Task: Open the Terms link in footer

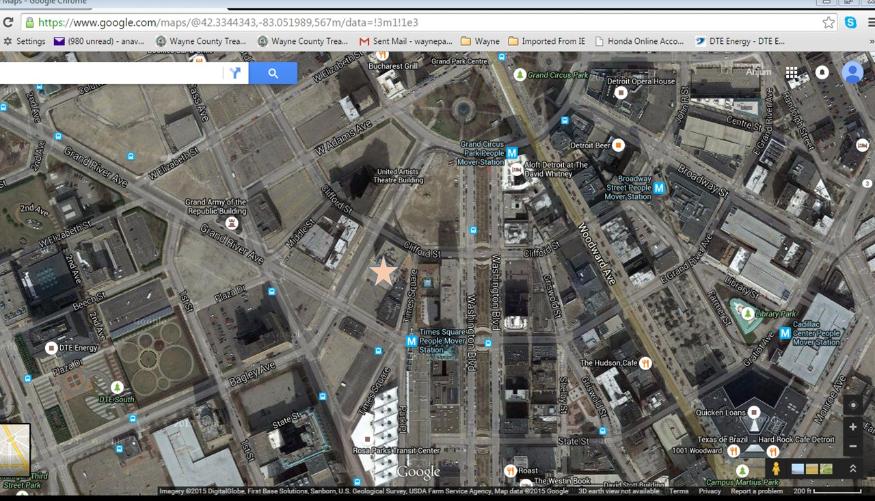Action: click(x=679, y=492)
